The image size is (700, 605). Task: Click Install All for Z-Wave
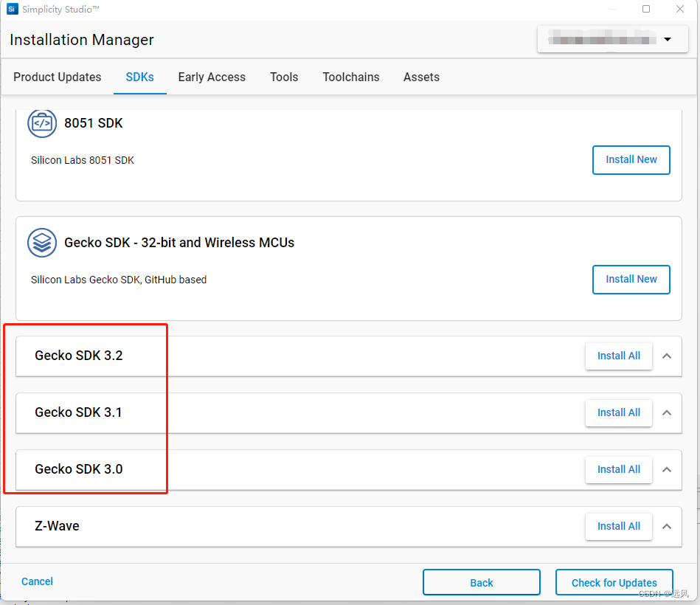coord(619,526)
